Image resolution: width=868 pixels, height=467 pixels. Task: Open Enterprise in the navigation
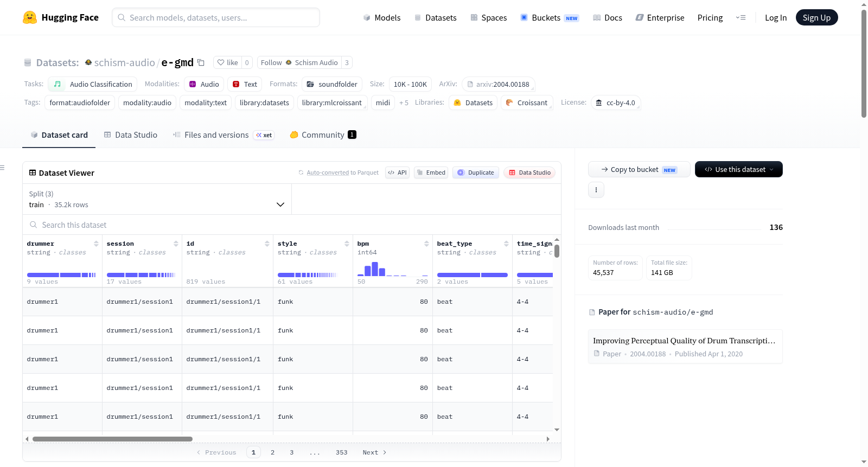point(660,18)
